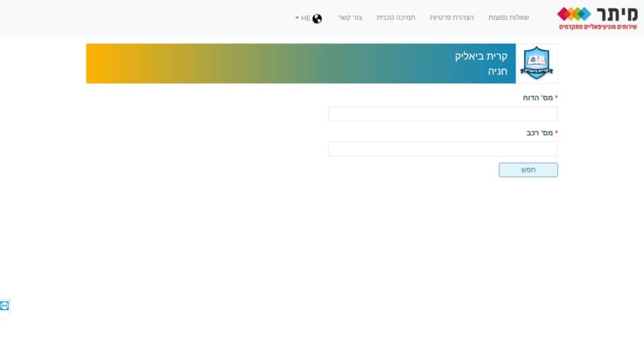This screenshot has height=362, width=644.
Task: Focus the מס' הדוח input field
Action: (443, 114)
